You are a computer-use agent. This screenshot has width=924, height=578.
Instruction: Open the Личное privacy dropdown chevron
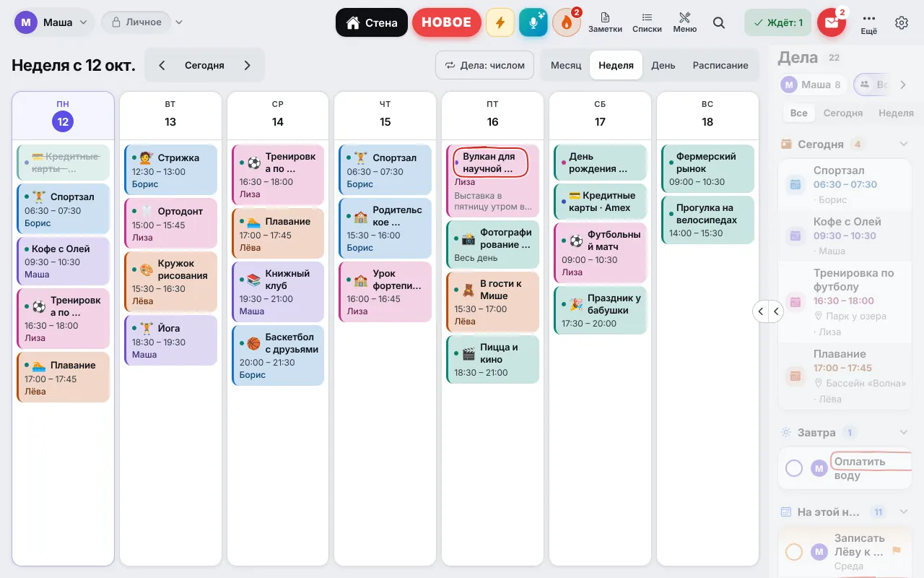click(x=179, y=22)
